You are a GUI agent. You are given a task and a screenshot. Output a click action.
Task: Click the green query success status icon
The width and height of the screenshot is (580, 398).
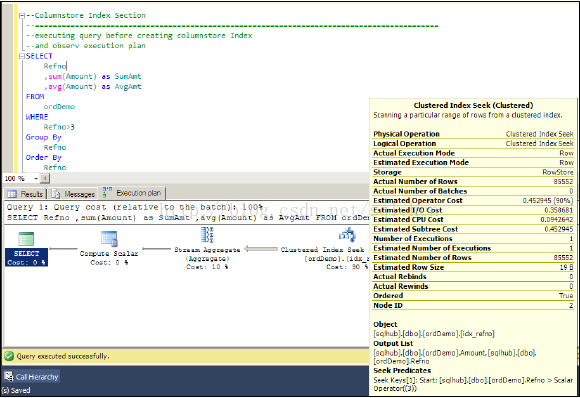(9, 356)
